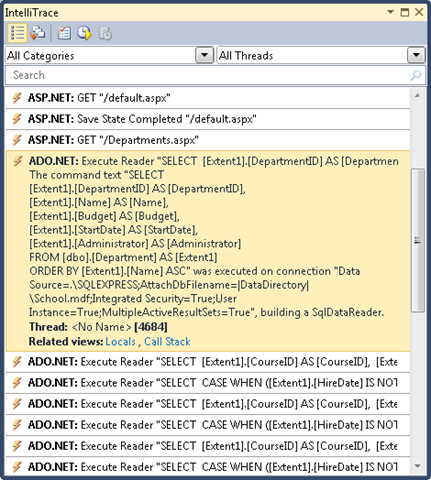
Task: Click the scroll down arrow of event list
Action: [x=418, y=466]
